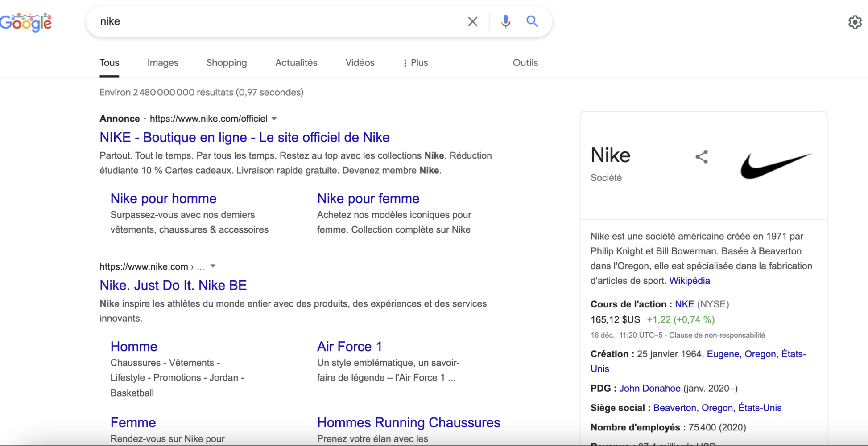Viewport: 868px width, 446px height.
Task: Clear the search query with the X icon
Action: (x=472, y=21)
